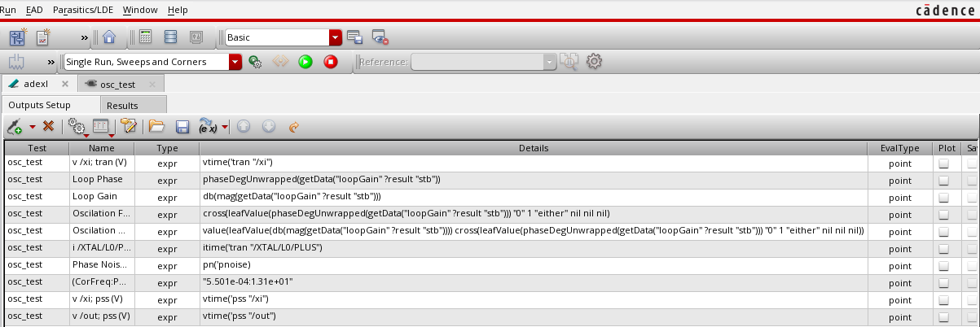Click the results browser monitor icon
This screenshot has height=327, width=980.
(x=196, y=37)
